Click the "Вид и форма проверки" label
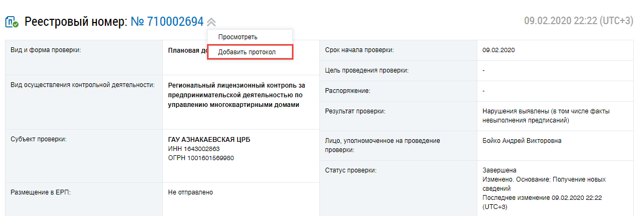Viewport: 644px width, 216px height. [x=46, y=51]
